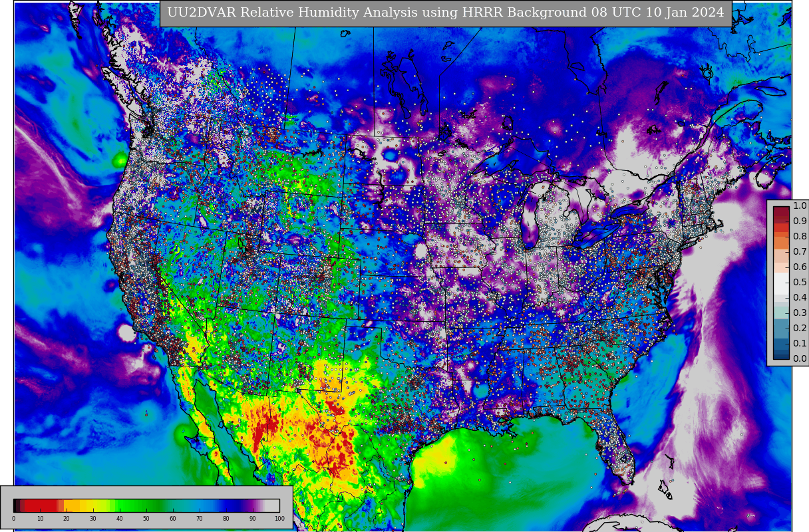Click the '0.3' label on vertical colorbar
Viewport: 809px width, 532px height.
point(799,313)
